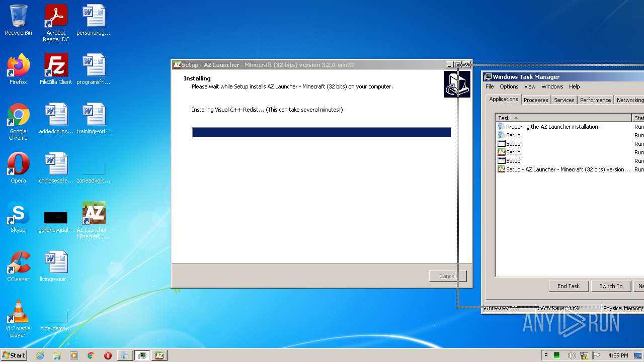The width and height of the screenshot is (644, 362).
Task: Select the addedcorpo... document icon
Action: (56, 119)
